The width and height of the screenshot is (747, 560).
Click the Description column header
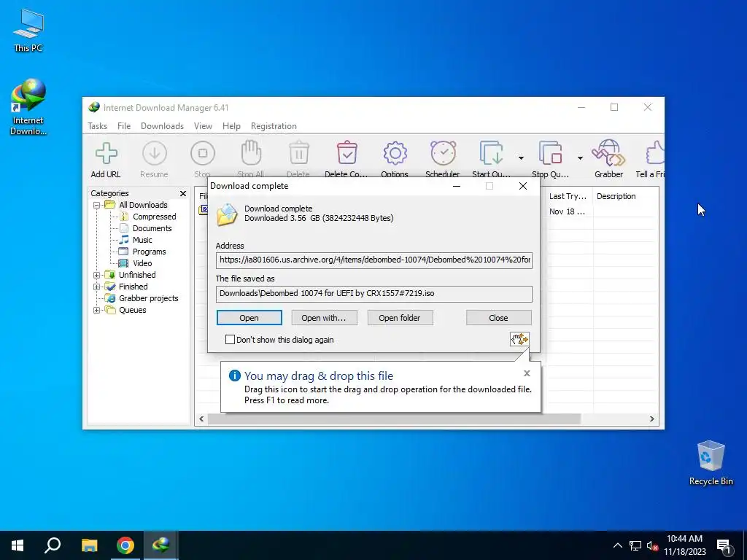pos(626,196)
